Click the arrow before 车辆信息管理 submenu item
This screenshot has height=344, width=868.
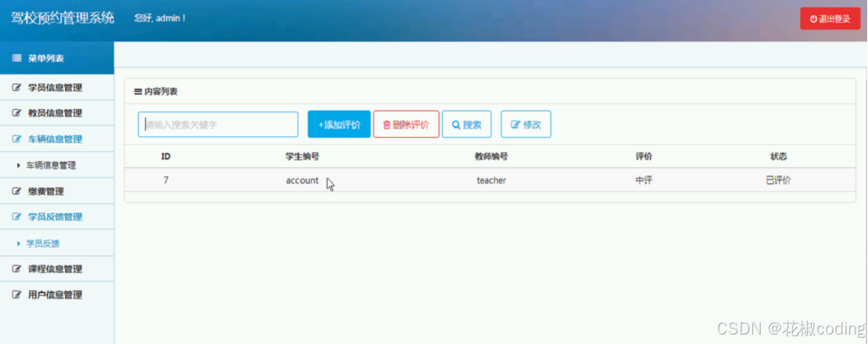pos(19,165)
